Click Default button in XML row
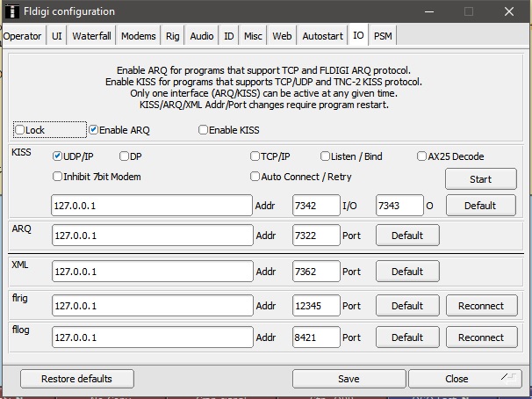This screenshot has height=399, width=532. (x=407, y=272)
